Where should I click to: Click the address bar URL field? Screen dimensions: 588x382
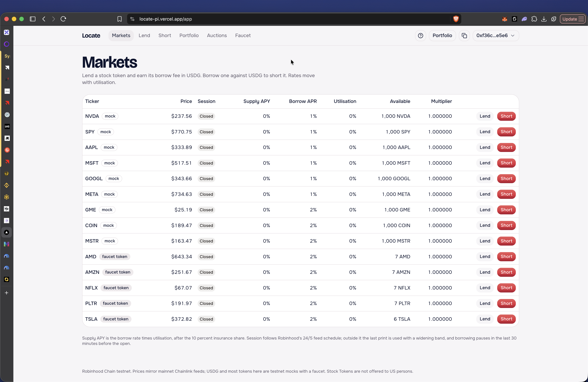pos(294,19)
